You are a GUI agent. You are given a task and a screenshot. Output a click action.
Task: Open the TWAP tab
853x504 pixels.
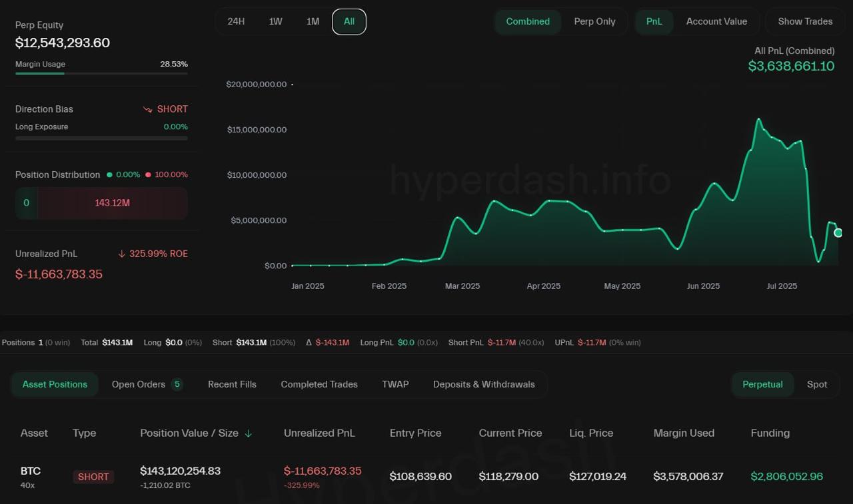pos(395,384)
